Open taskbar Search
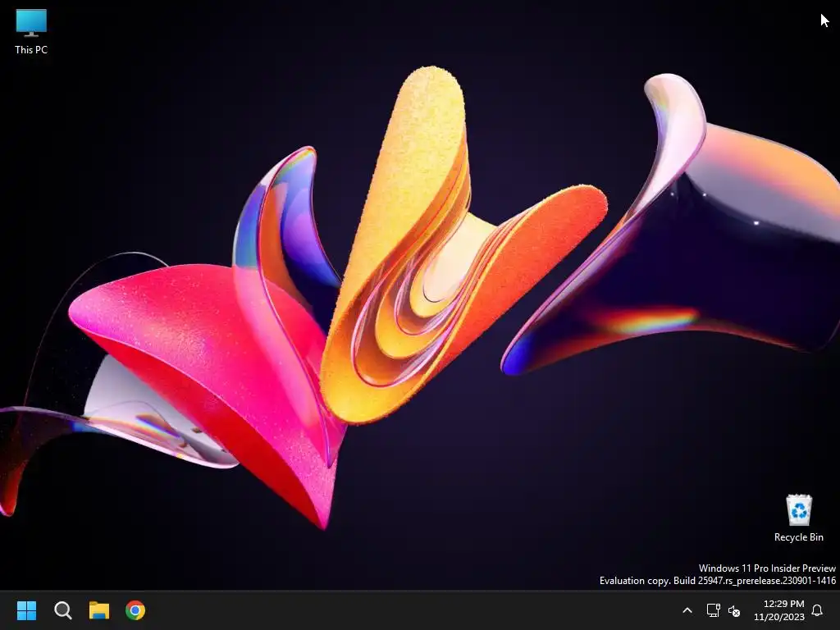Image resolution: width=840 pixels, height=630 pixels. pos(62,610)
